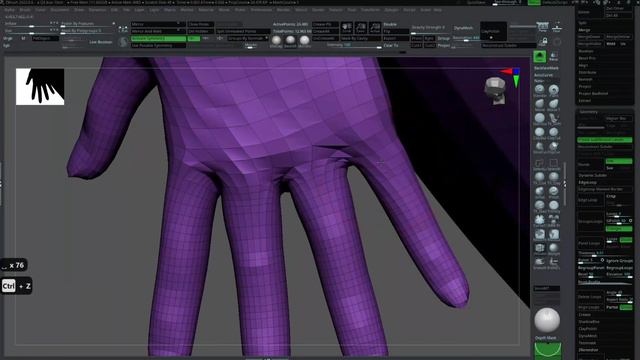
Task: Toggle Live Boolean mode
Action: click(x=100, y=42)
